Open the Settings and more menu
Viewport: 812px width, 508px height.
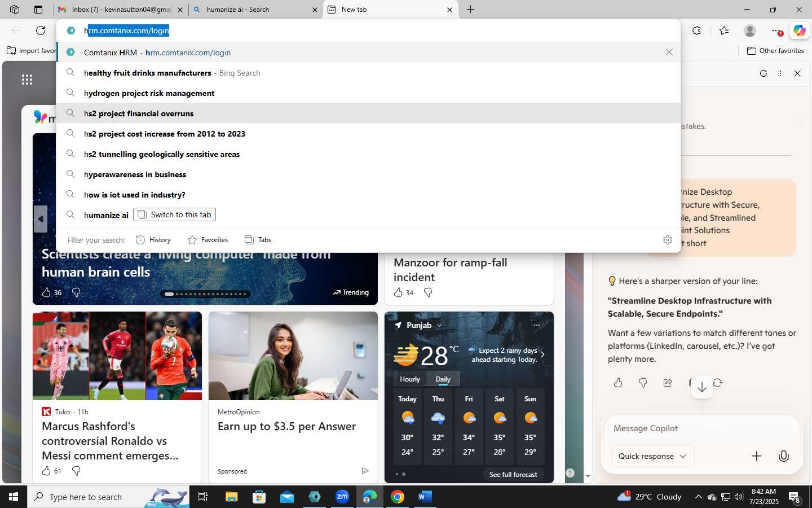776,30
